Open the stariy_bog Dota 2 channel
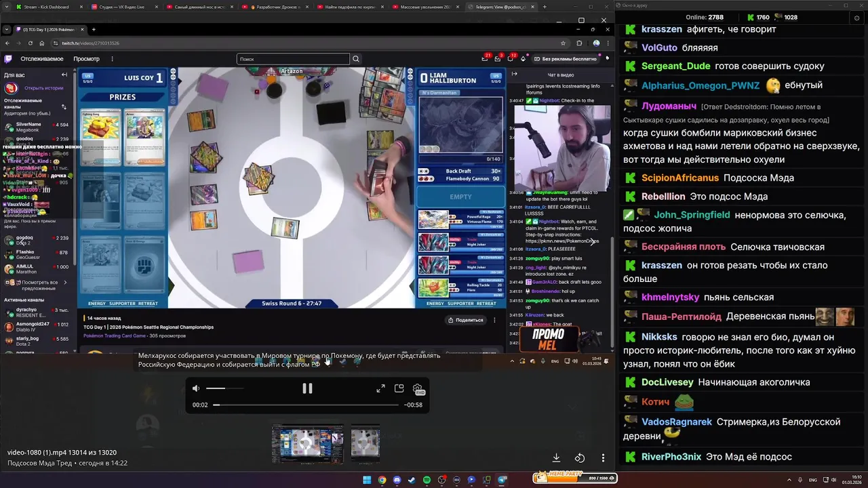Viewport: 868px width, 488px height. pos(36,341)
